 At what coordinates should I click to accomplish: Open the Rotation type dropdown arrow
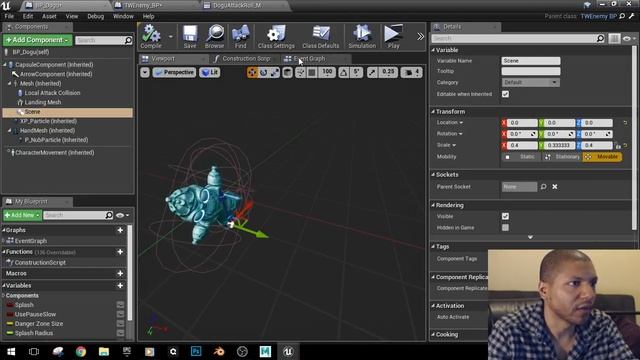click(460, 134)
